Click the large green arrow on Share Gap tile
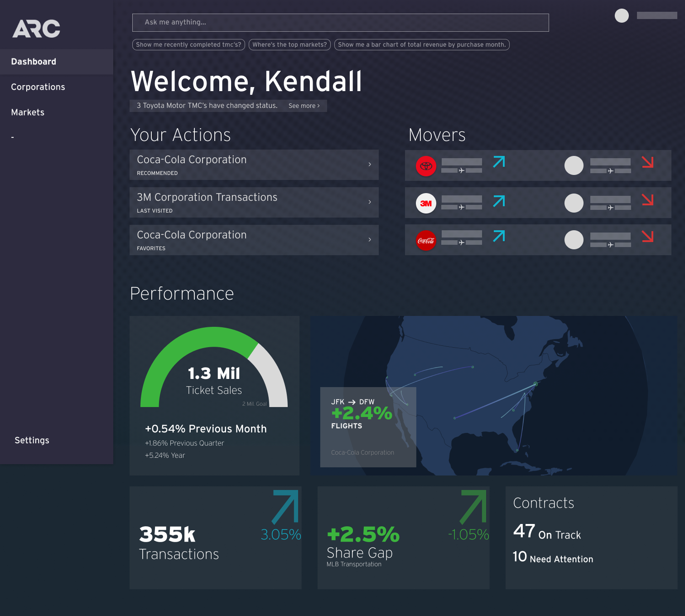The image size is (685, 616). [x=473, y=507]
